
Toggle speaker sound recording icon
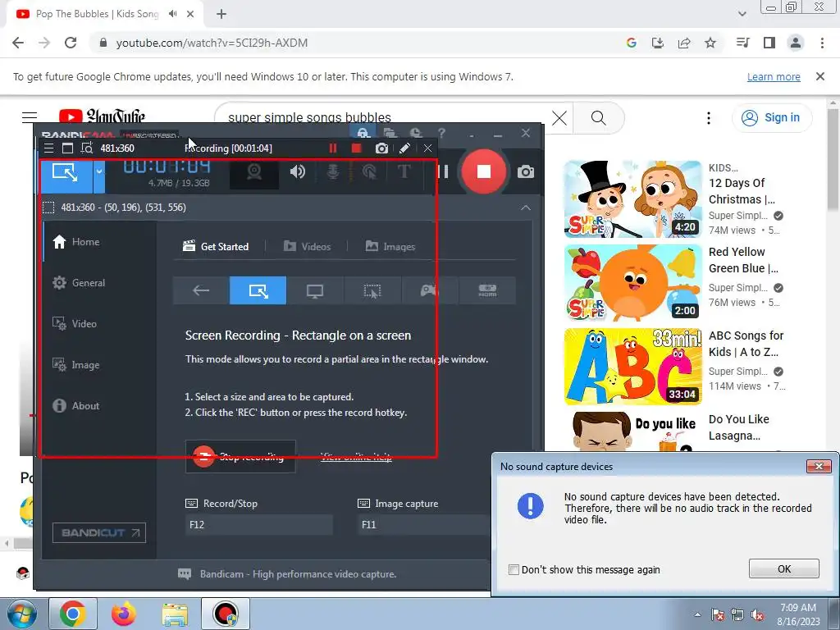pos(297,171)
